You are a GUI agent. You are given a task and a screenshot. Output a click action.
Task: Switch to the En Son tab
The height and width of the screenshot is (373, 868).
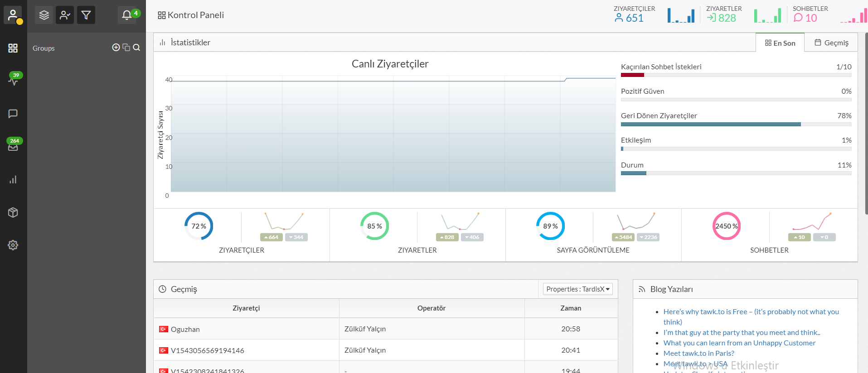tap(780, 43)
